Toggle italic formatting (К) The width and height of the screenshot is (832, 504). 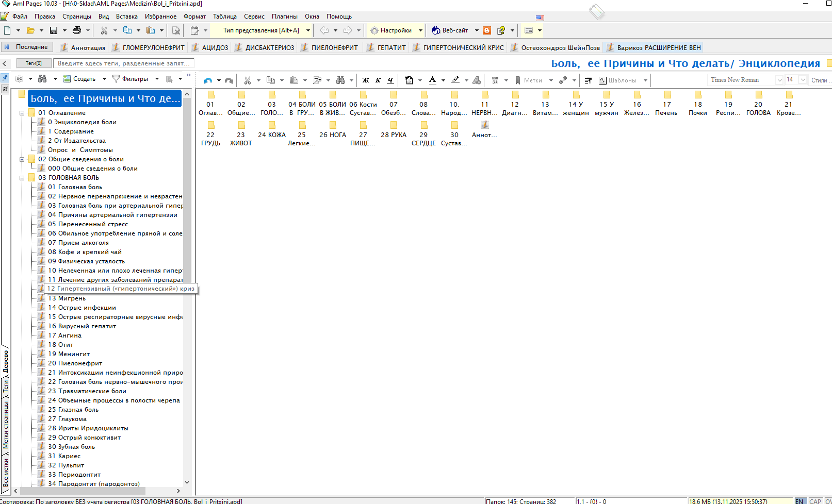click(378, 80)
